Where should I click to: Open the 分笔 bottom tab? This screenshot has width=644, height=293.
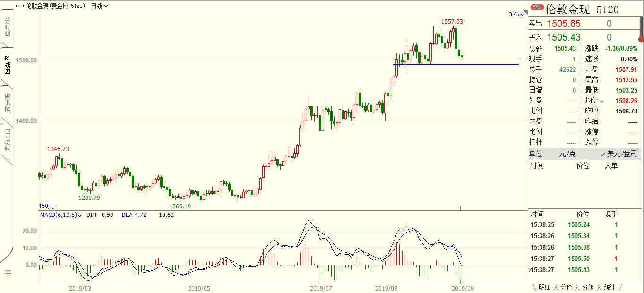[x=587, y=287]
